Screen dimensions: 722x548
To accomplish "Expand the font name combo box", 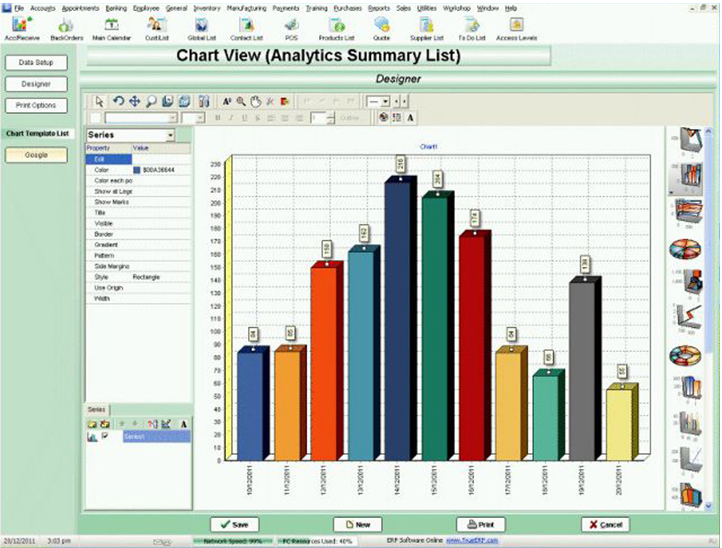I will click(x=174, y=117).
